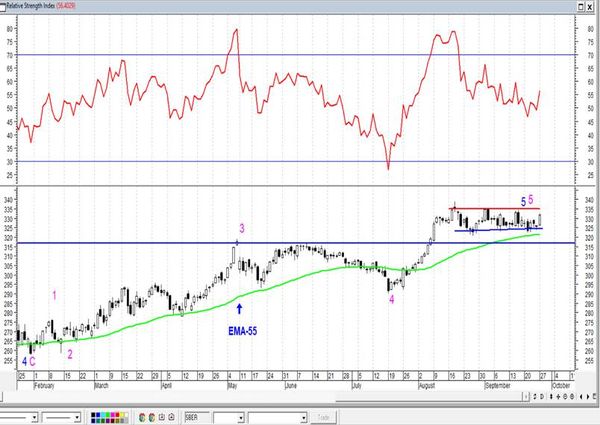The height and width of the screenshot is (425, 600).
Task: Pick the yellow swatch in color palette
Action: tap(122, 415)
